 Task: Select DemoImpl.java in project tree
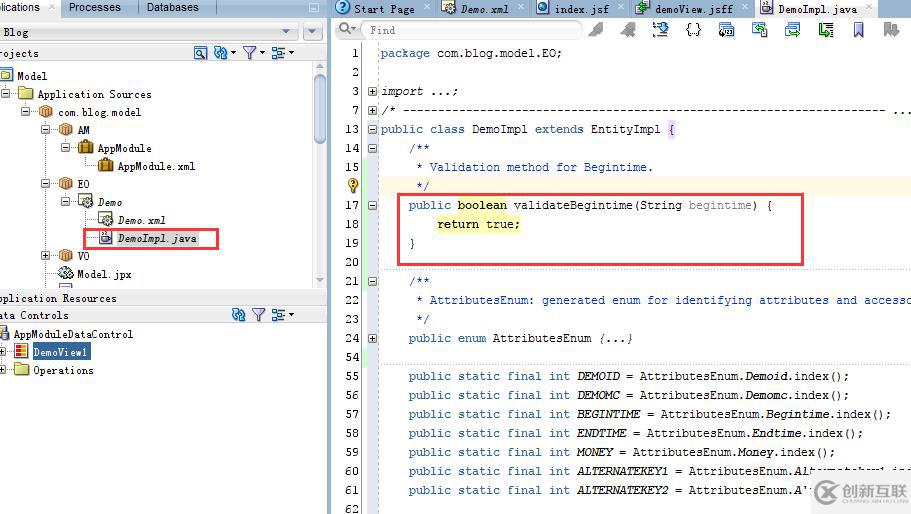point(157,238)
